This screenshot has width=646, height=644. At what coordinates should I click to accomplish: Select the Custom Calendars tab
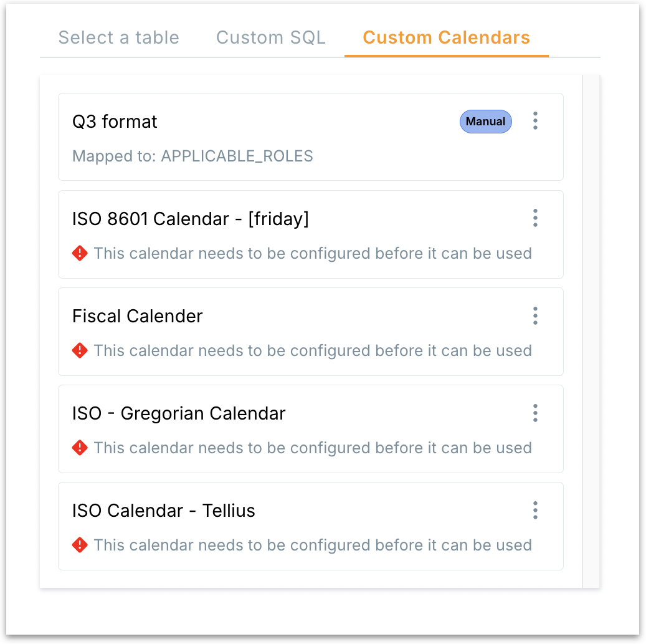click(446, 37)
